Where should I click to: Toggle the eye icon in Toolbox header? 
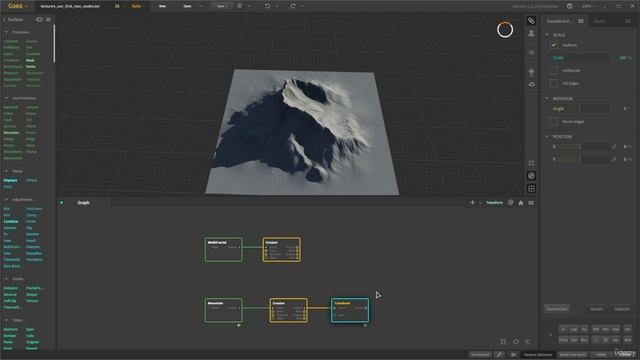pos(39,19)
